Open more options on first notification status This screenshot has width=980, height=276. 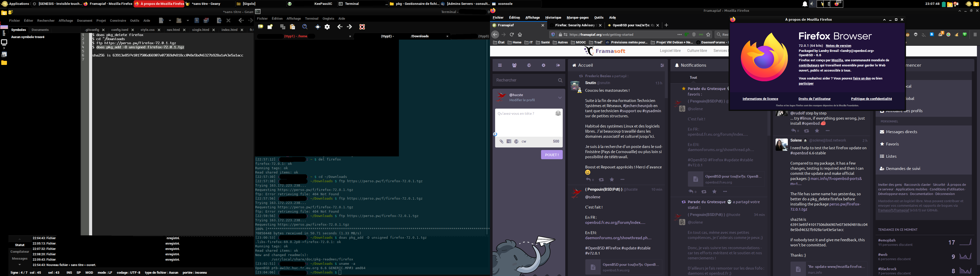coord(725,191)
